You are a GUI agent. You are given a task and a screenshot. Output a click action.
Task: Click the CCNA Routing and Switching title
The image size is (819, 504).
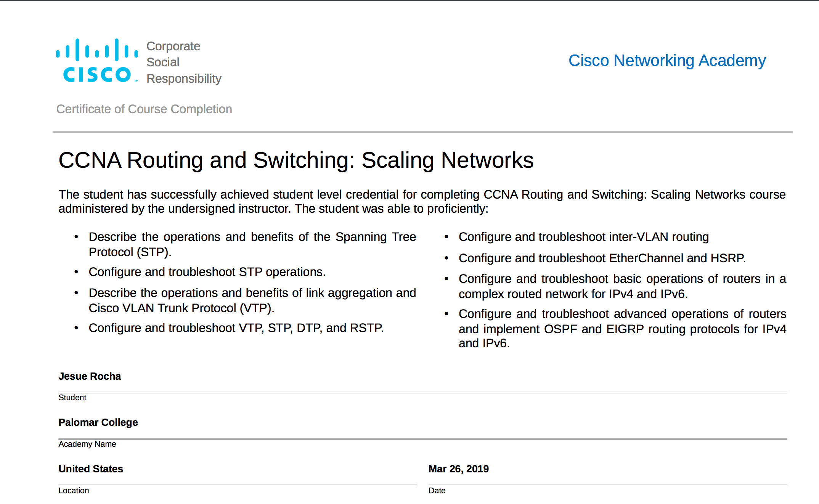coord(296,160)
